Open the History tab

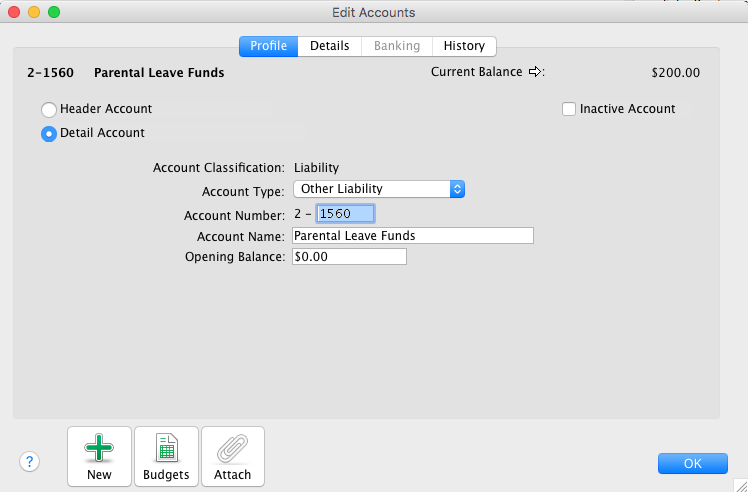point(464,46)
